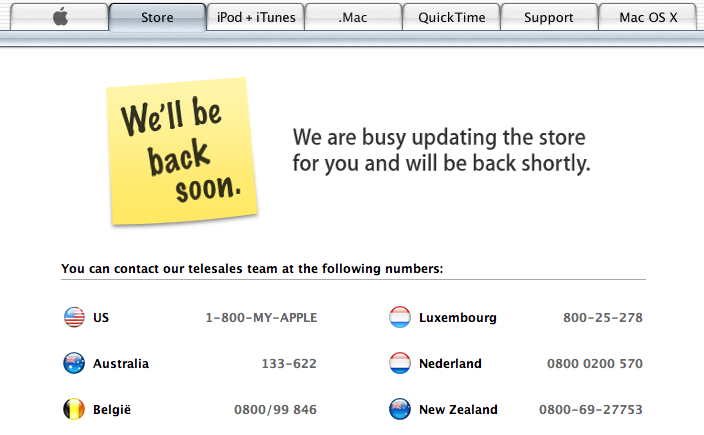Click the New Zealand flag icon

[x=400, y=409]
